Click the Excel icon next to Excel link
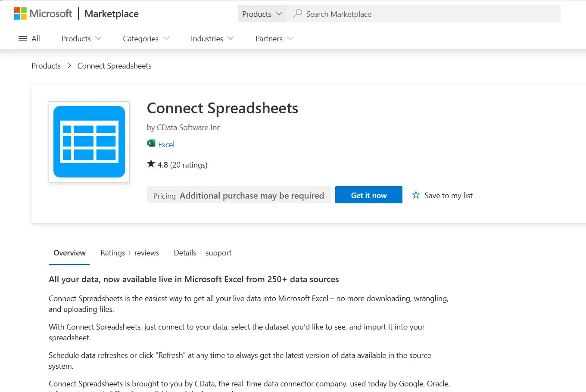The image size is (586, 392). pos(151,143)
